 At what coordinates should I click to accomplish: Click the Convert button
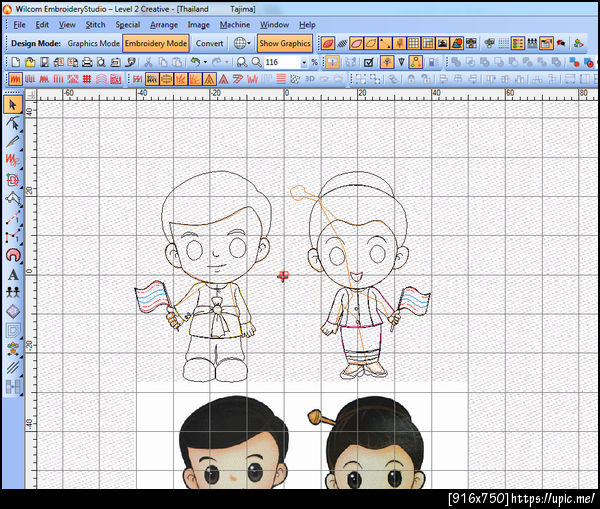click(x=209, y=44)
